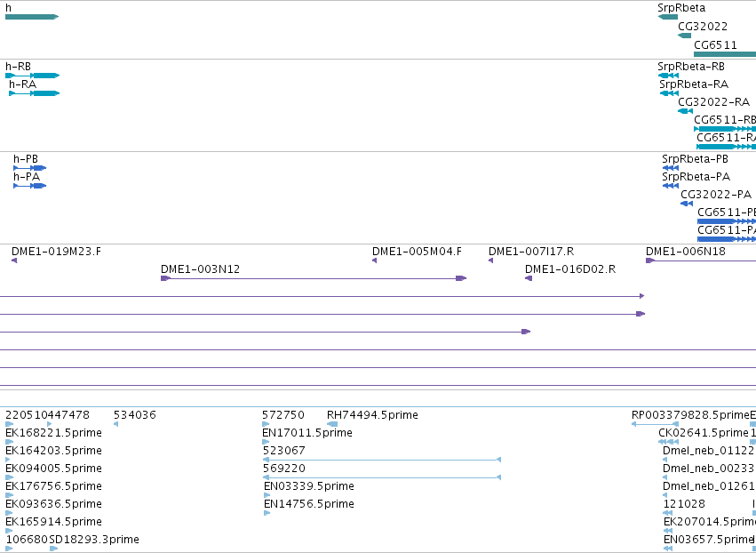The image size is (756, 553).
Task: Select the RH74494.5prime EST glyph
Action: click(x=332, y=424)
